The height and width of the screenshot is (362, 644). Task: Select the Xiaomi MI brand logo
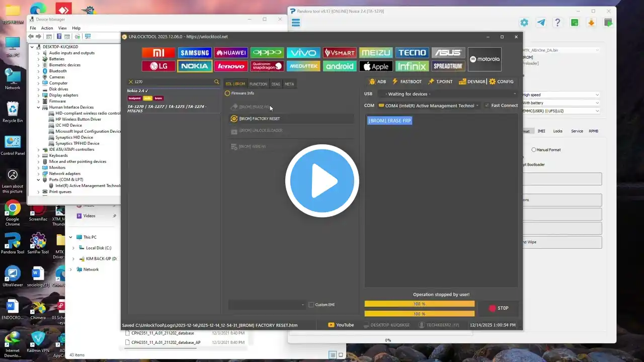coord(158,53)
